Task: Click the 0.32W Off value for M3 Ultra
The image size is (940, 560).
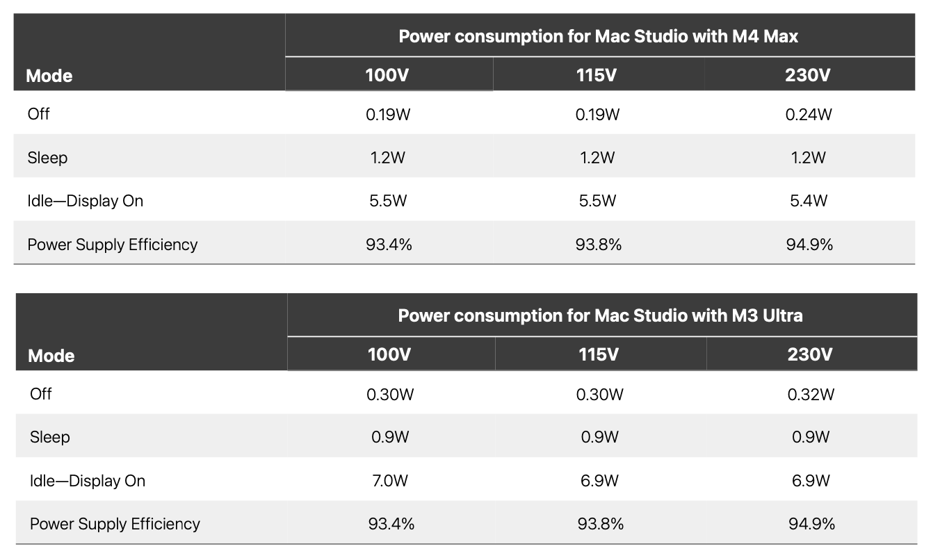Action: point(810,395)
